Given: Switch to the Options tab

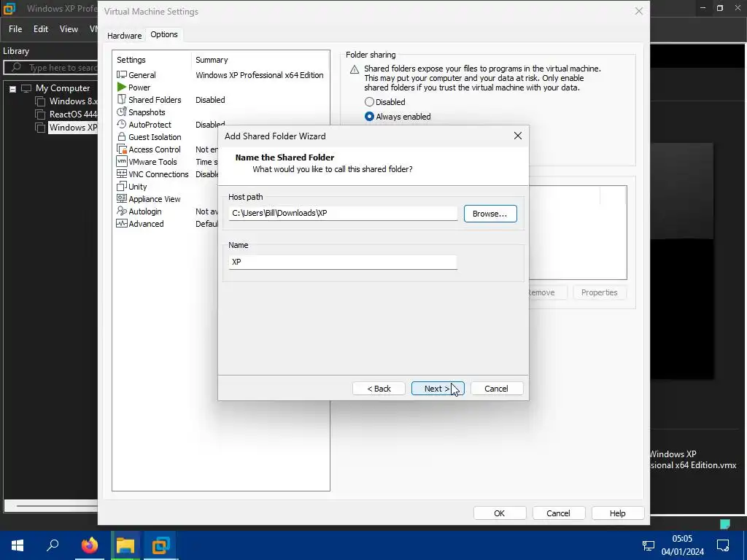Looking at the screenshot, I should tap(164, 34).
